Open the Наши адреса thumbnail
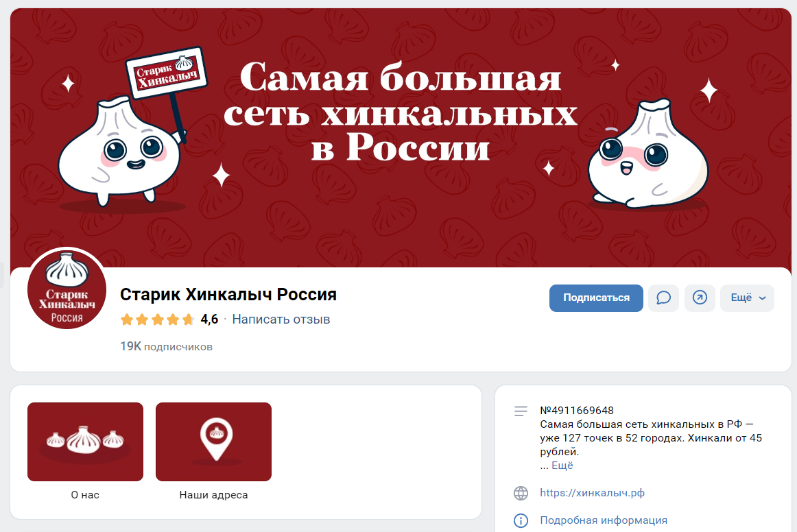 click(x=213, y=442)
